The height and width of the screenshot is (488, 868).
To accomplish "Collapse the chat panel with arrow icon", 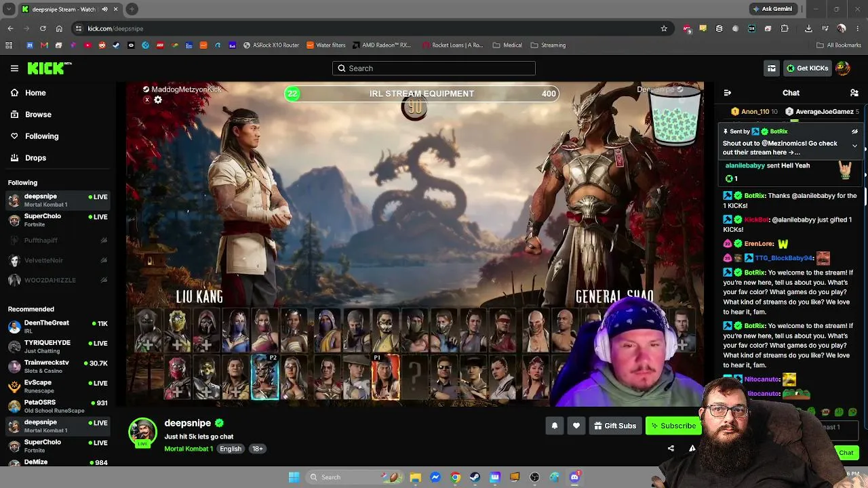I will pyautogui.click(x=728, y=93).
